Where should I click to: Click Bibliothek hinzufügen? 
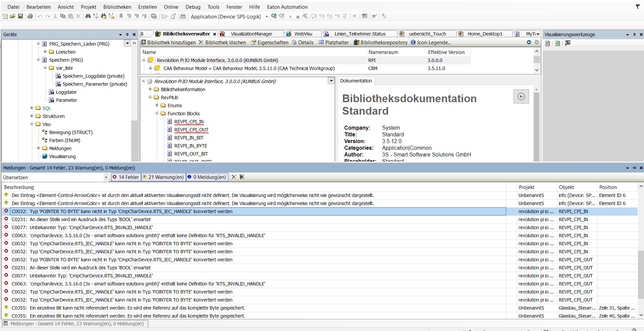pyautogui.click(x=168, y=43)
